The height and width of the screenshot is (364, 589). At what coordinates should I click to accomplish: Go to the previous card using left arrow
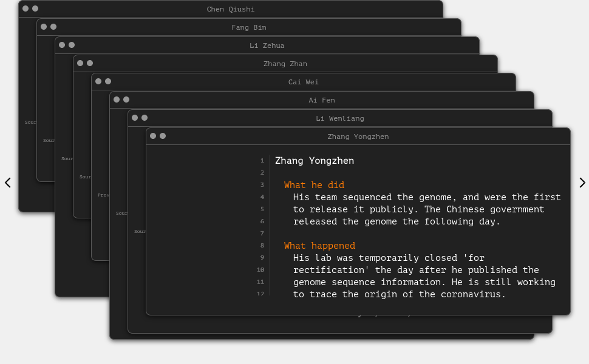tap(7, 183)
